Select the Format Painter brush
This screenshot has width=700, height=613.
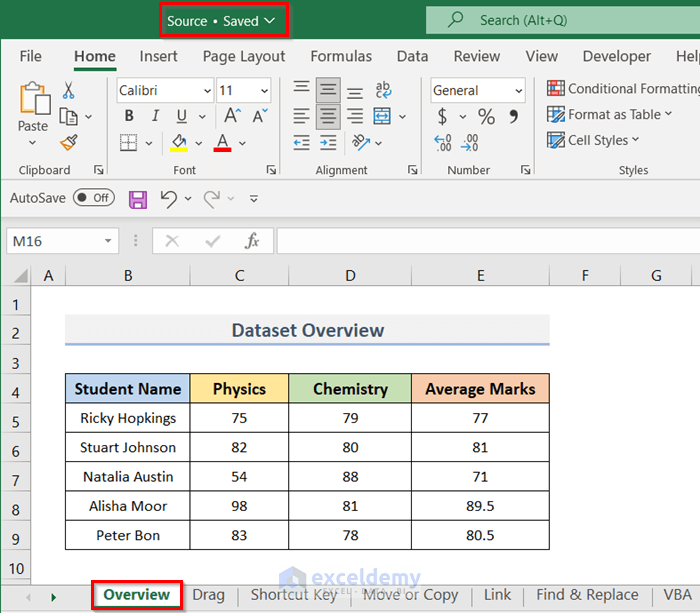[69, 142]
